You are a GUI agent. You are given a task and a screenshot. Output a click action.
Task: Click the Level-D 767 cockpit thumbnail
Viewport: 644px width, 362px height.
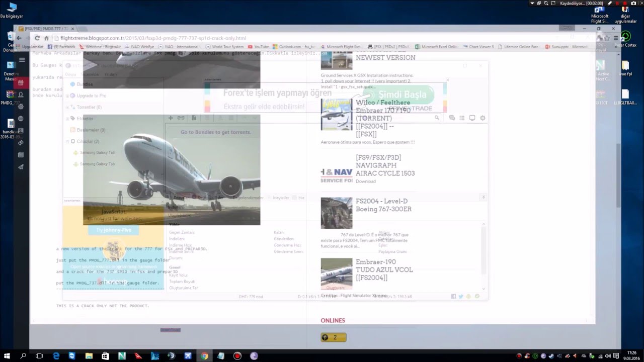(x=337, y=213)
